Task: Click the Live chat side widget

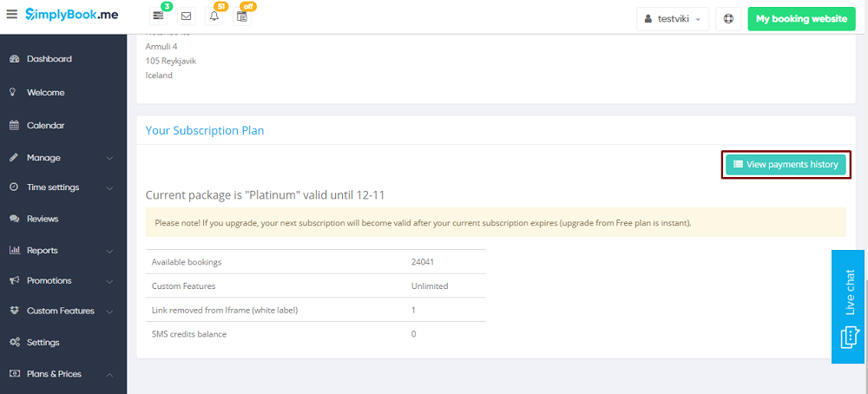Action: [x=849, y=307]
